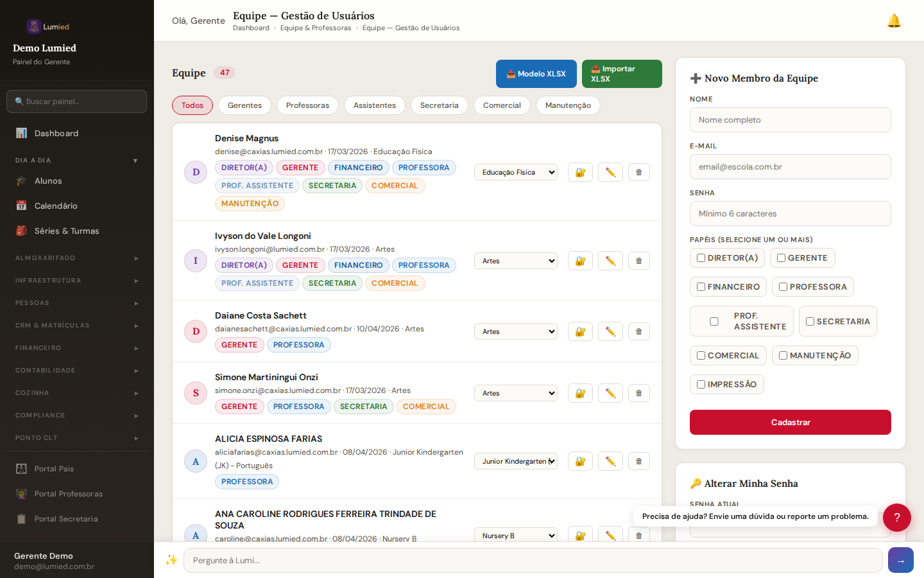Image resolution: width=924 pixels, height=578 pixels.
Task: Open the Junior Kindergarten dropdown for Alicia
Action: point(516,461)
